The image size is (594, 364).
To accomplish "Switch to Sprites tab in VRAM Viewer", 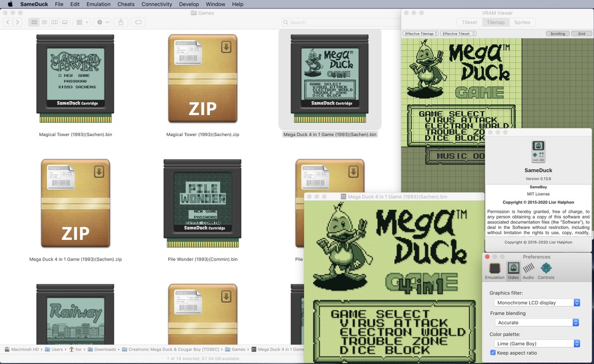I will (x=522, y=22).
